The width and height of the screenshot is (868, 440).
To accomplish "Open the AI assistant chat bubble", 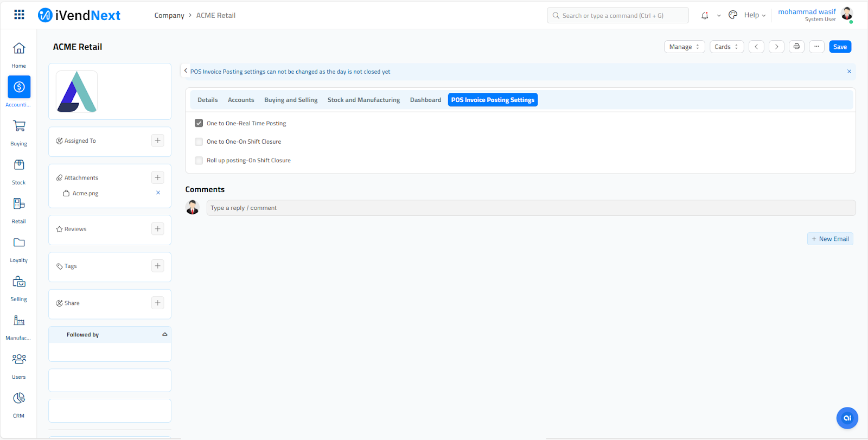I will click(847, 418).
